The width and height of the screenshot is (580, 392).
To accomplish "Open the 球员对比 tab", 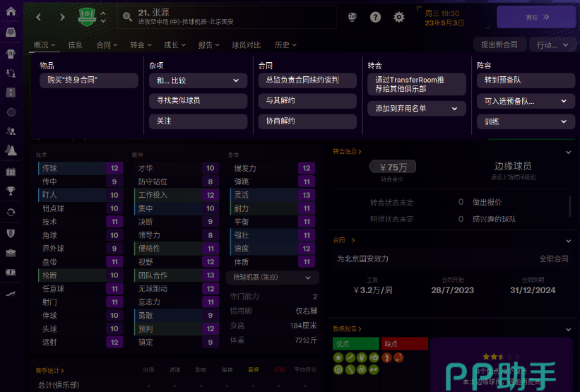I will (x=246, y=45).
